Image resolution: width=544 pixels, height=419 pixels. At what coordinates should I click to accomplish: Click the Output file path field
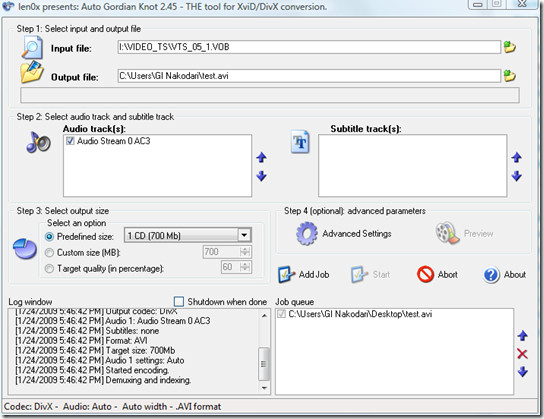click(x=309, y=76)
